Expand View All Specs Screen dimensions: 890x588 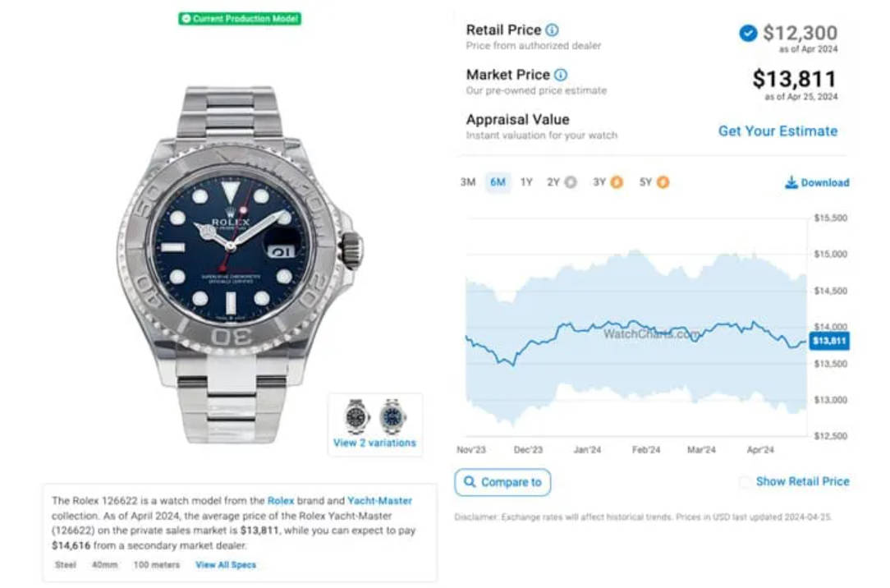pyautogui.click(x=226, y=565)
